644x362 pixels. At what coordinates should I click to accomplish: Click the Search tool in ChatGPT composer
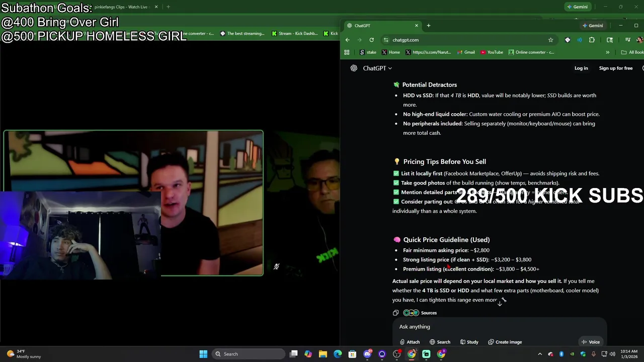[440, 342]
